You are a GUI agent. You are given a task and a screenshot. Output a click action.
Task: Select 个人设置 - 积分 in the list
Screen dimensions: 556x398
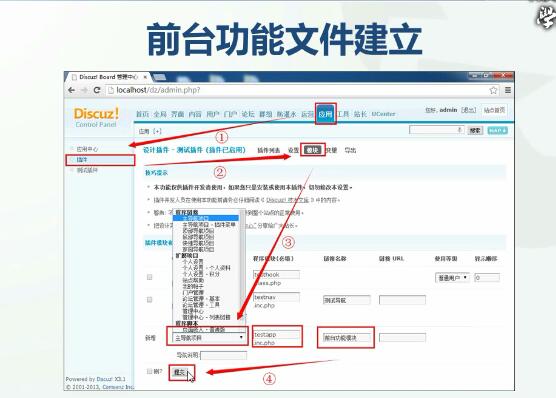[201, 274]
